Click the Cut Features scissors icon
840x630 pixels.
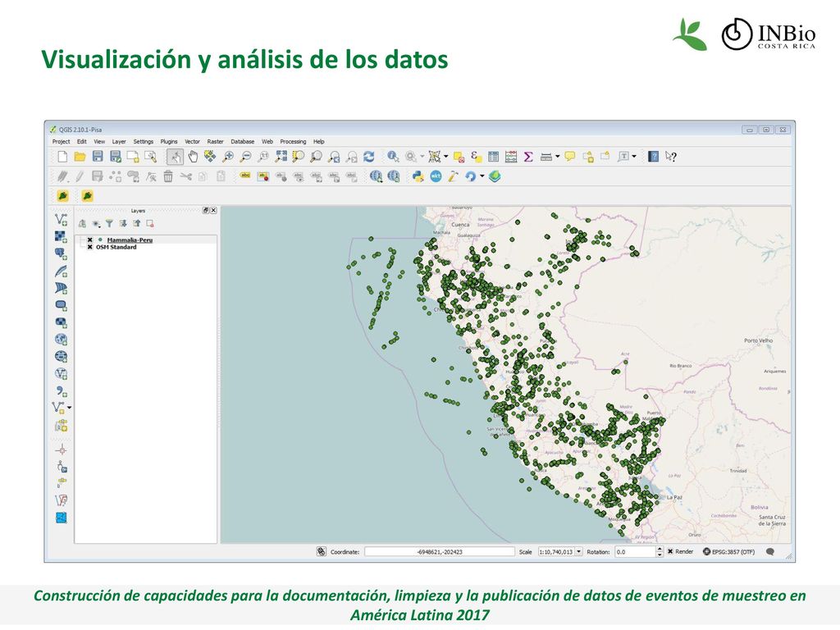point(186,176)
